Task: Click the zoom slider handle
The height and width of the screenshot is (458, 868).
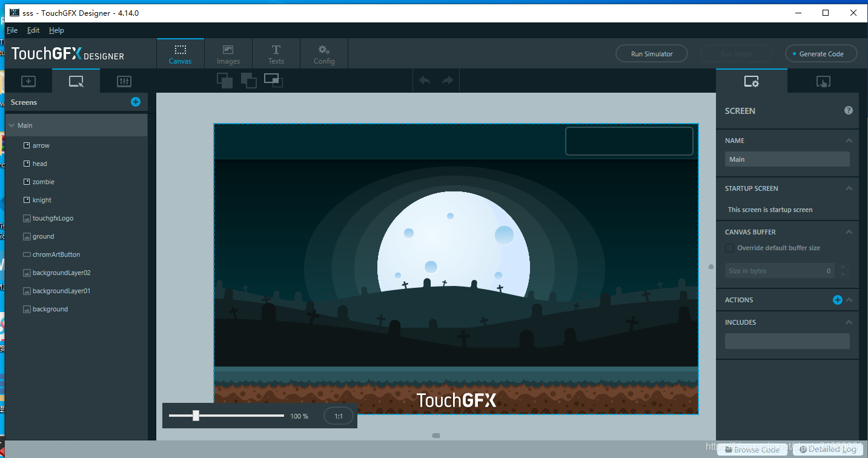Action: (196, 416)
